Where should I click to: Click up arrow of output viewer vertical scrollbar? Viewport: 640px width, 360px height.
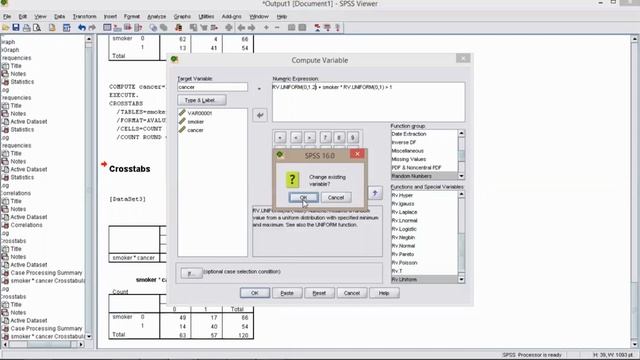[634, 39]
